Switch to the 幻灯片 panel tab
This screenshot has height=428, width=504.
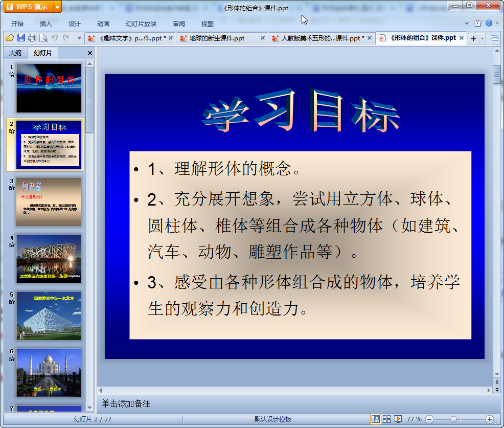pyautogui.click(x=43, y=53)
